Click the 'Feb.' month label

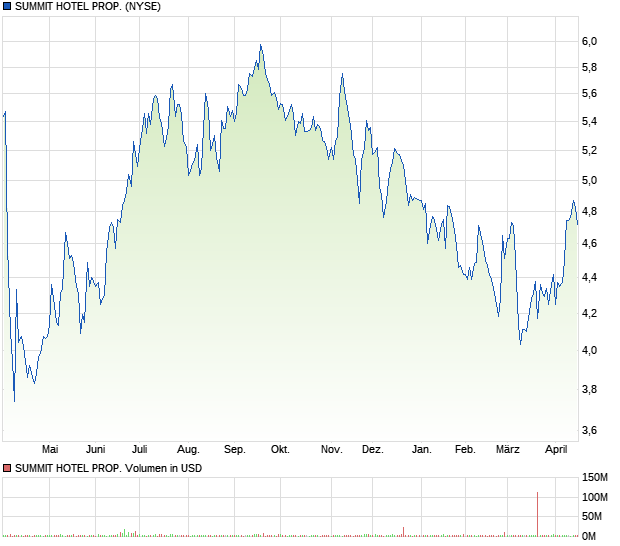(x=465, y=449)
